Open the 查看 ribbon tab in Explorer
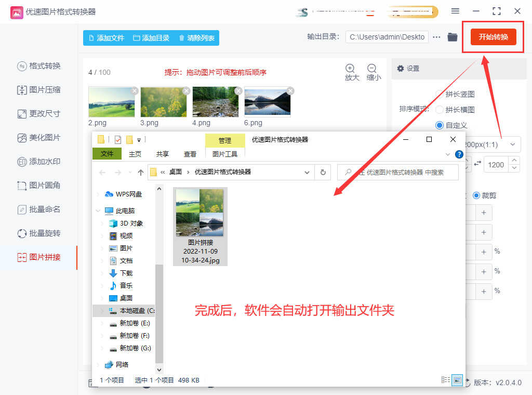Image resolution: width=532 pixels, height=395 pixels. coord(190,154)
